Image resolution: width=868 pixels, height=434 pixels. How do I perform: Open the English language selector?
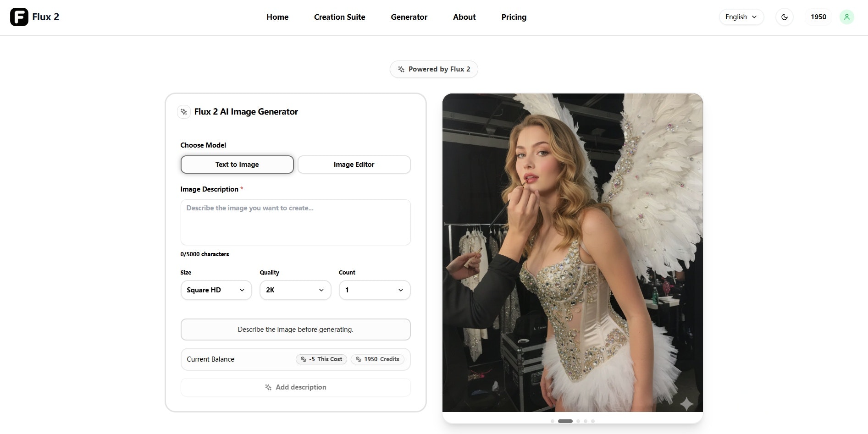[x=741, y=17]
